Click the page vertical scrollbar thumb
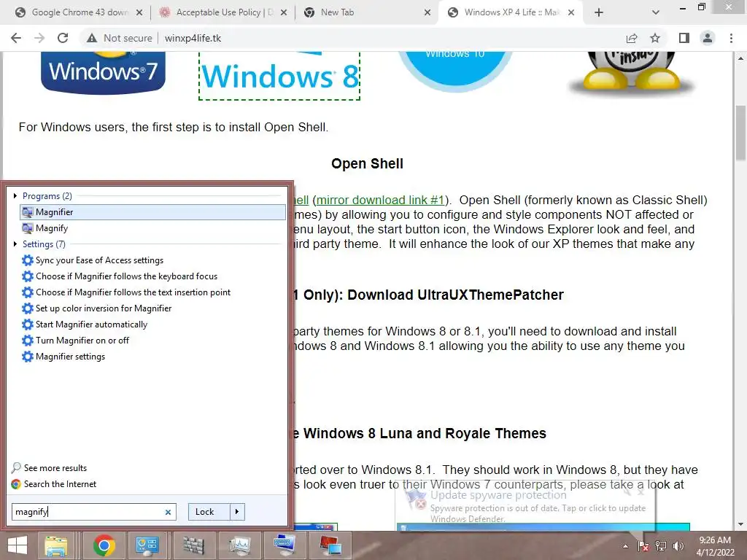 pos(741,133)
